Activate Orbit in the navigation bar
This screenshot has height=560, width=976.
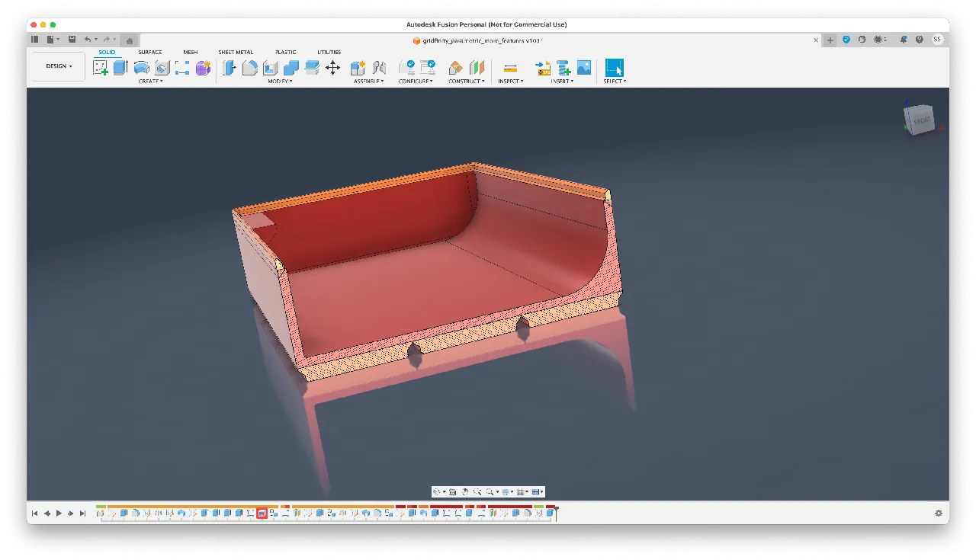[437, 491]
